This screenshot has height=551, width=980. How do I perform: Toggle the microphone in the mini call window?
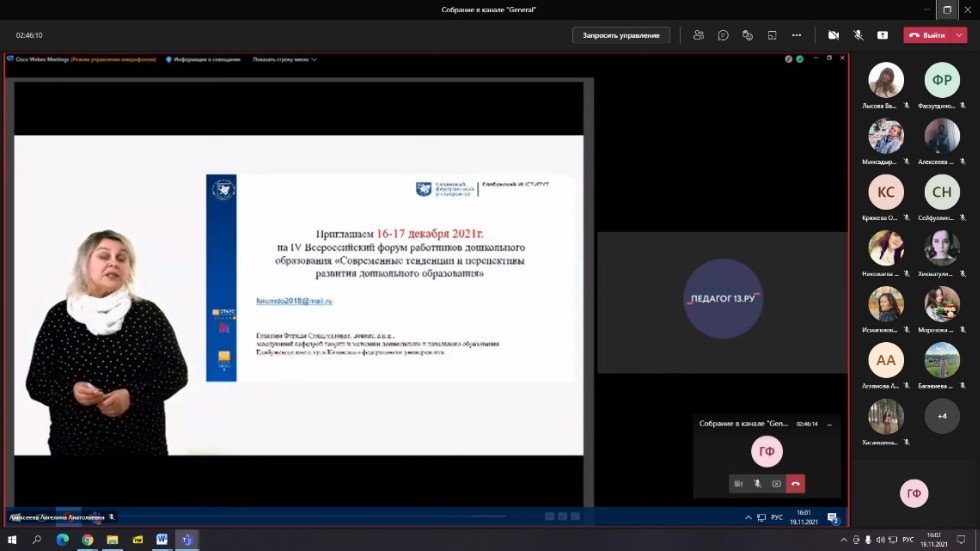(757, 483)
